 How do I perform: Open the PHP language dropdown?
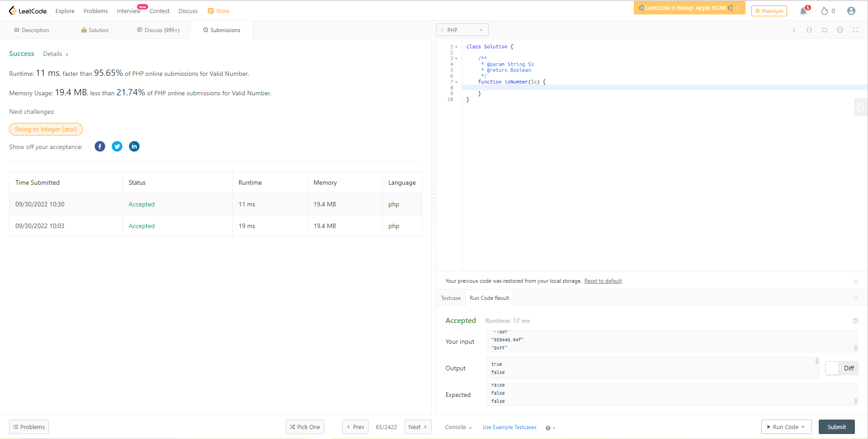[x=462, y=30]
